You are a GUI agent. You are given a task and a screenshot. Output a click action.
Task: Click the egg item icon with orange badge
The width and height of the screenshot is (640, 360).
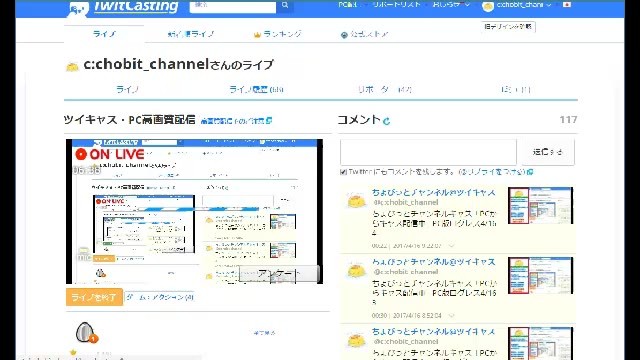click(86, 332)
